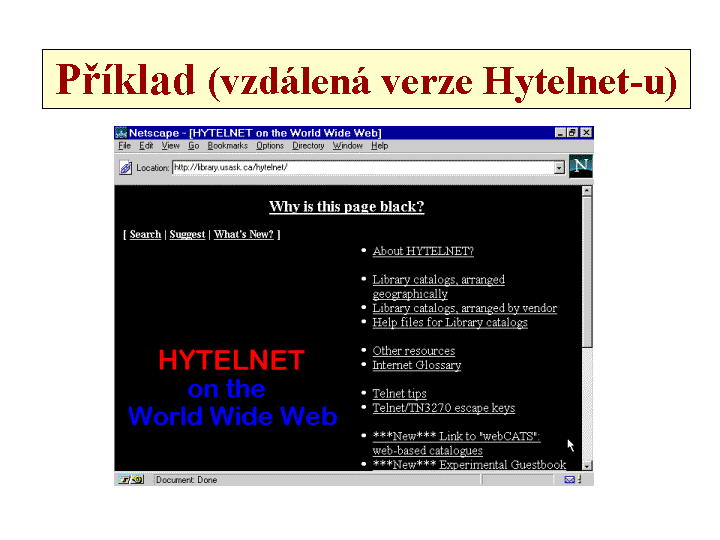Open the Options menu
Image resolution: width=720 pixels, height=540 pixels.
(x=270, y=146)
